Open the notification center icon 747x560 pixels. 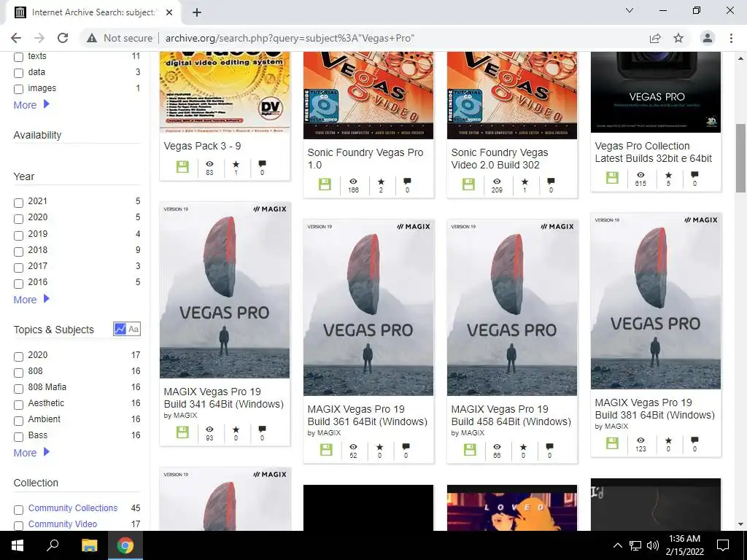click(x=723, y=545)
